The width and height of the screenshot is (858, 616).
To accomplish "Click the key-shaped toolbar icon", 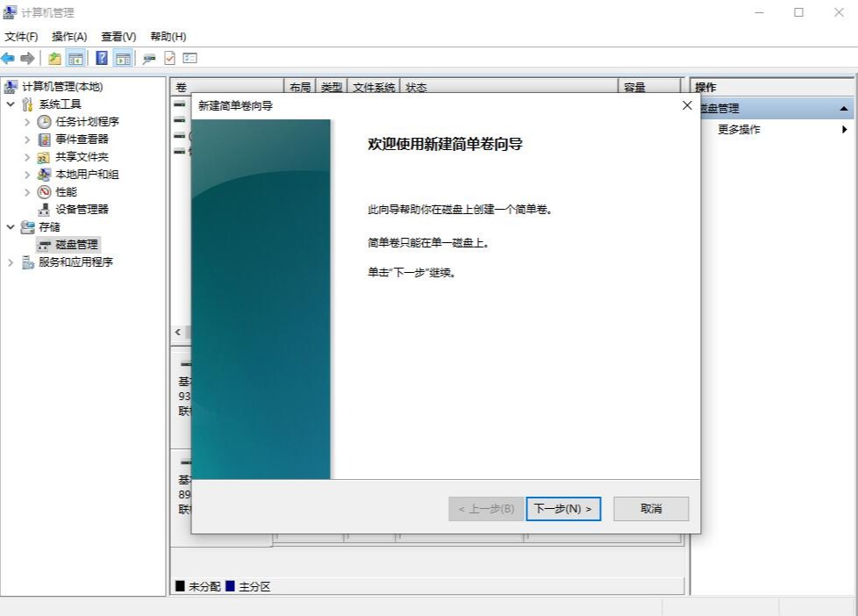I will [x=149, y=58].
